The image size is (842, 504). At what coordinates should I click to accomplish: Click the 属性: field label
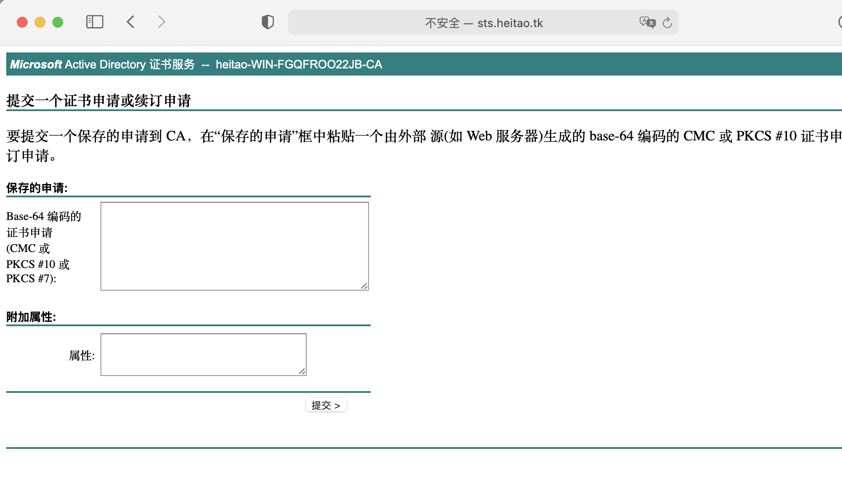pyautogui.click(x=82, y=356)
